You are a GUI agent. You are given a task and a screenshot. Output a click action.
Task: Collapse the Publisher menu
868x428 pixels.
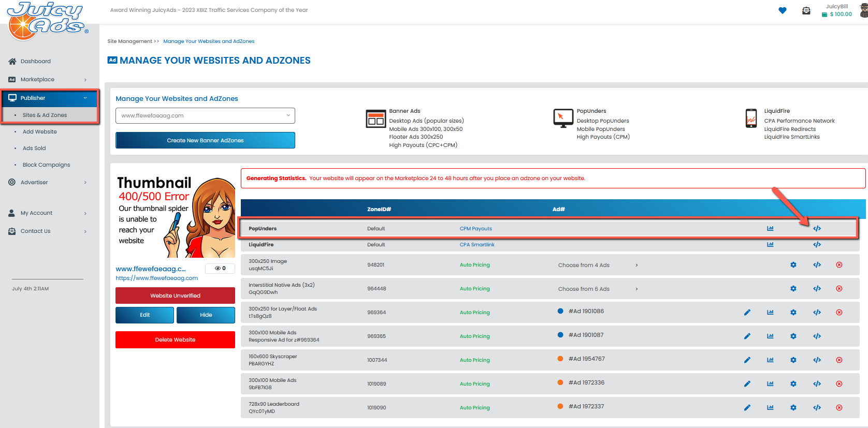[50, 98]
